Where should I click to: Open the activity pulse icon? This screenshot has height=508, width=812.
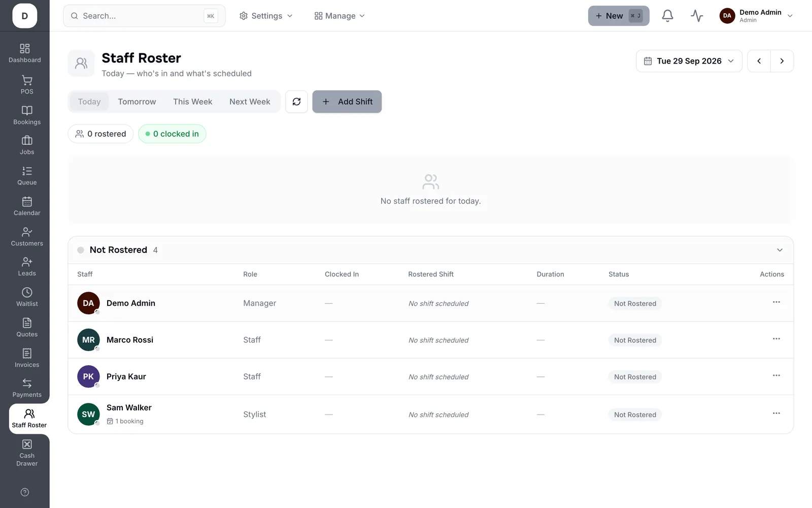coord(697,16)
